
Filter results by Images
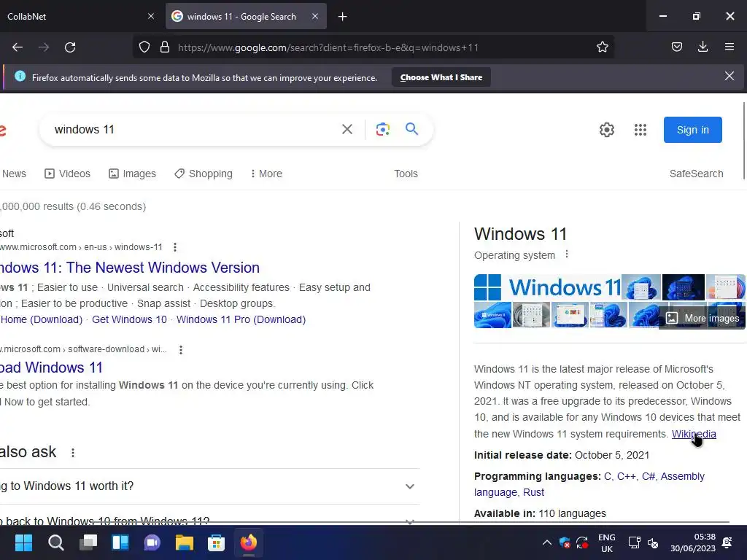pos(133,174)
